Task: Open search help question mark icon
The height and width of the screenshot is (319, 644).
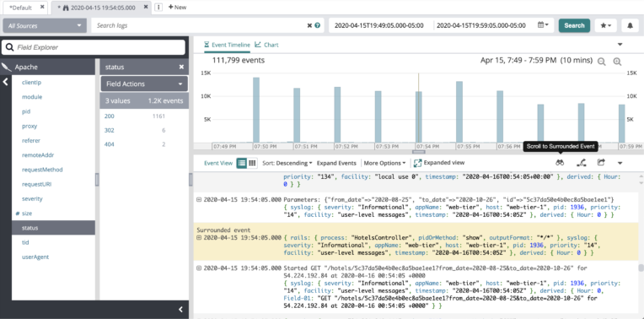Action: (317, 25)
